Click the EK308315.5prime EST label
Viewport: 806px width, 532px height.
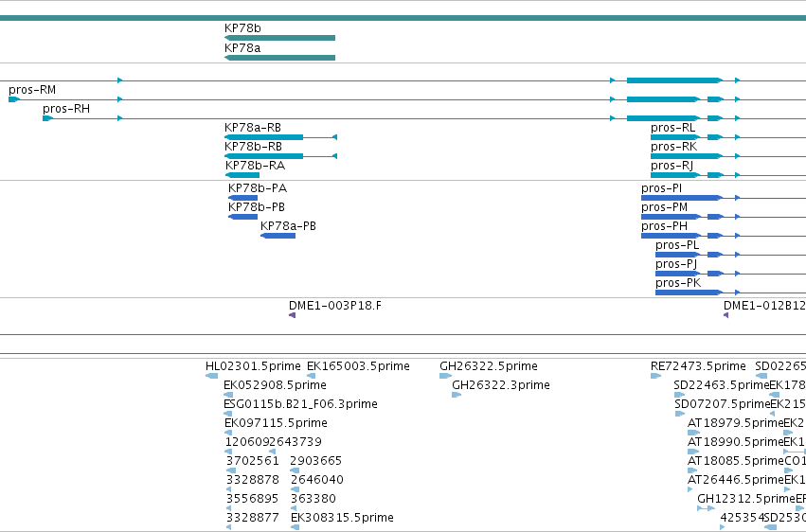pos(342,518)
